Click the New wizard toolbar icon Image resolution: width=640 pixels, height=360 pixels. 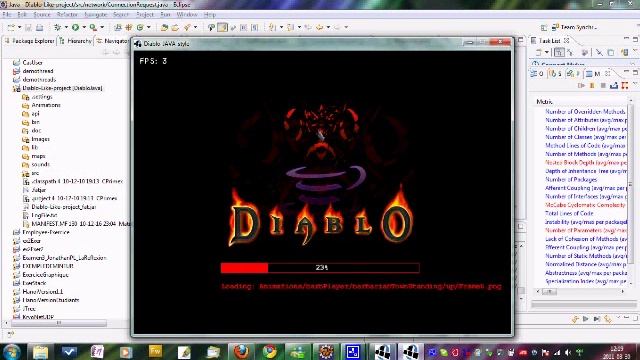coord(11,27)
